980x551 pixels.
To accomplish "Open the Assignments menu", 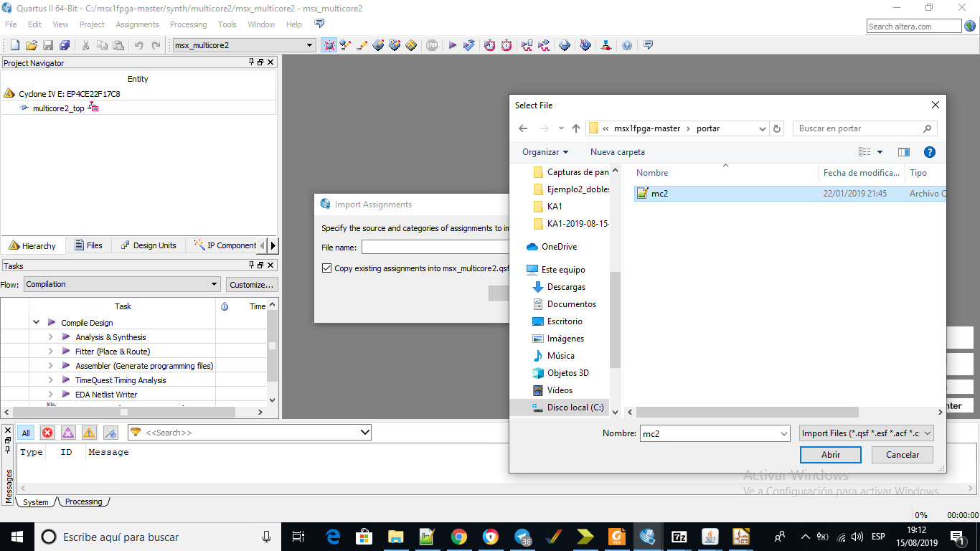I will (137, 24).
